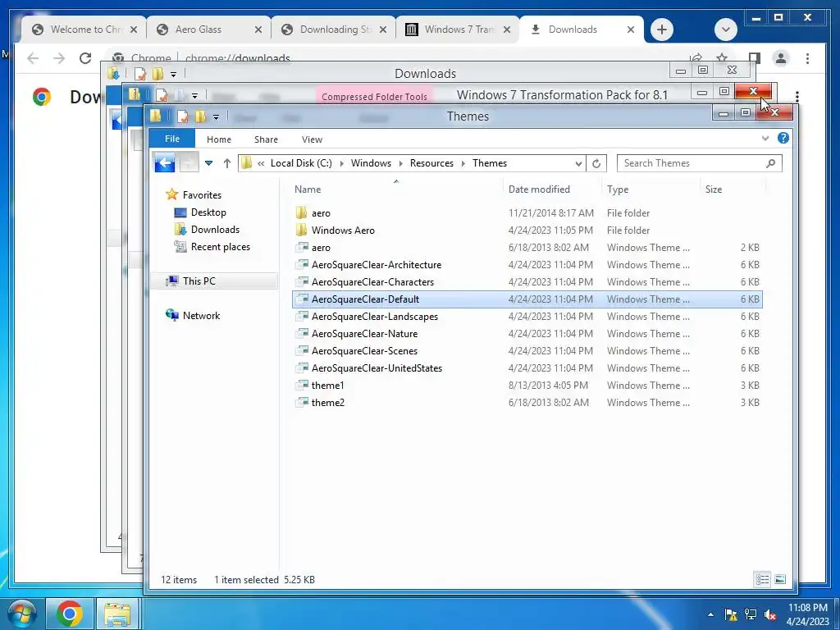This screenshot has height=630, width=840.
Task: Open Themes quick access toolbar dropdown
Action: pyautogui.click(x=216, y=116)
